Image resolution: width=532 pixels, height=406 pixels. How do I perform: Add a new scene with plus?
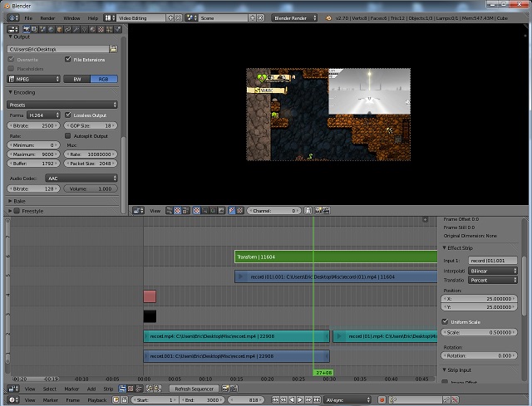tap(253, 18)
